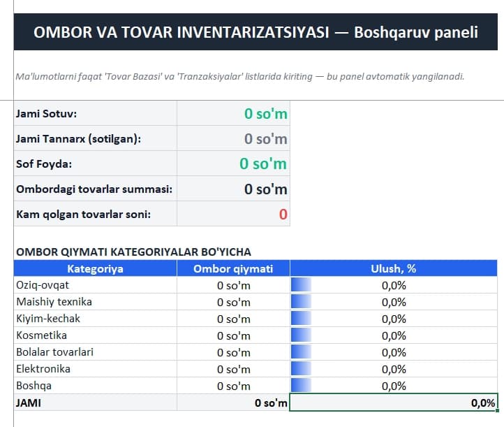Image resolution: width=504 pixels, height=427 pixels.
Task: Click the Boshqa share percentage '0,0%'
Action: (394, 386)
